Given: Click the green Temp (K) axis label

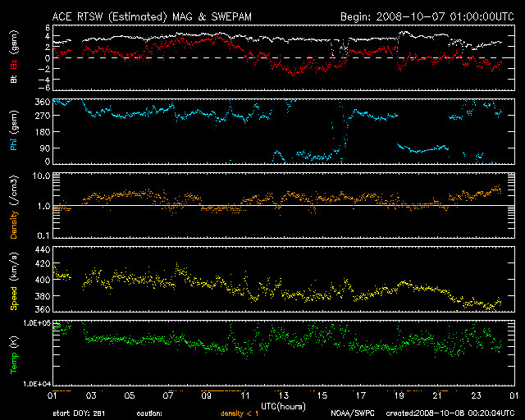Looking at the screenshot, I should pyautogui.click(x=14, y=352).
